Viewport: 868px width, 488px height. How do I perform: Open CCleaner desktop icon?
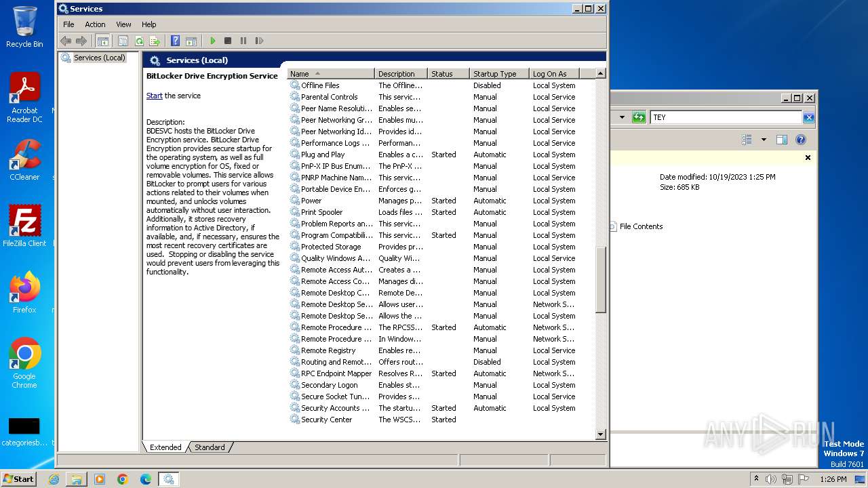coord(24,160)
